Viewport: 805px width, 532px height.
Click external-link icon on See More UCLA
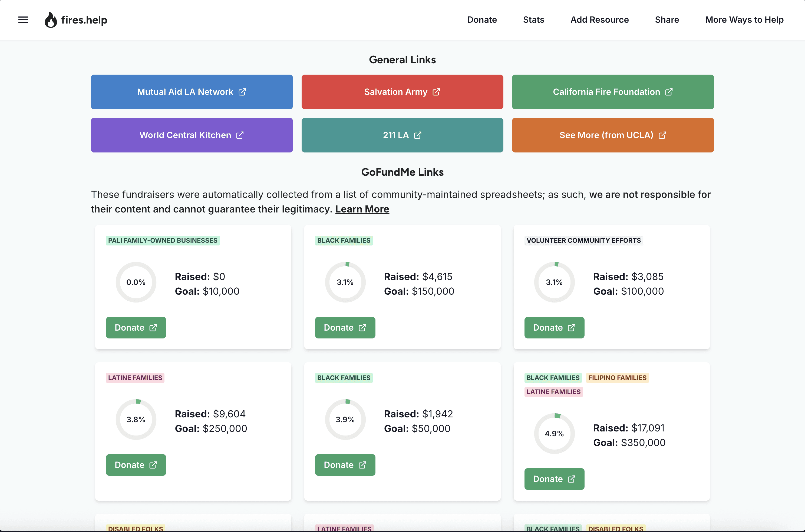click(662, 135)
